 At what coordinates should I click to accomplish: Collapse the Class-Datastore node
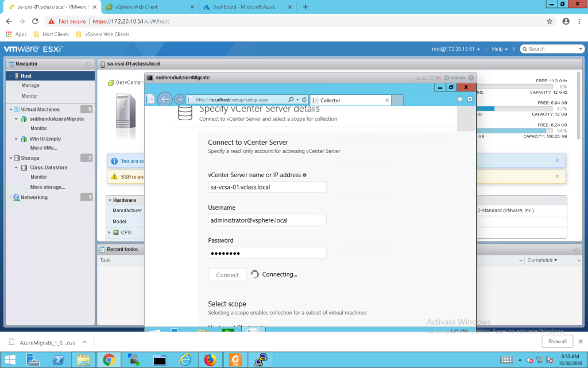click(16, 167)
